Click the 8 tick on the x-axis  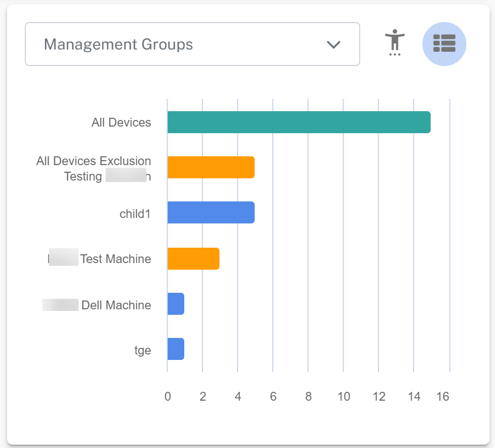[x=308, y=397]
